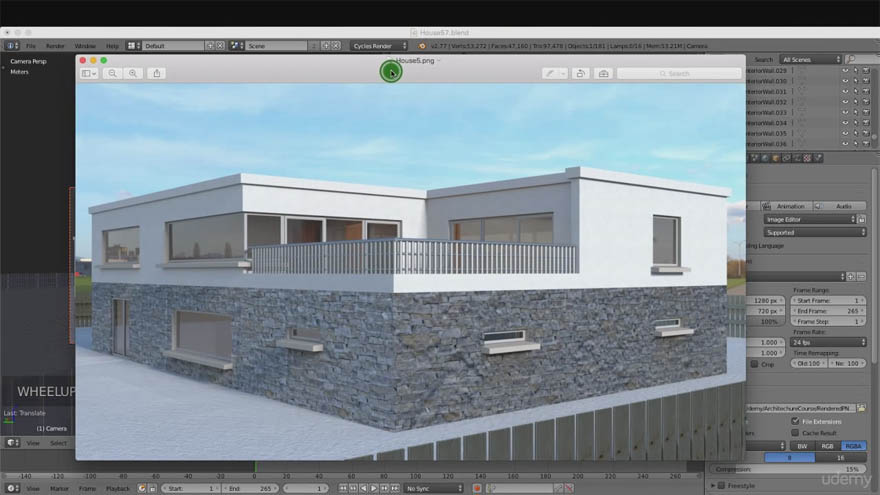Click the Audio render button
This screenshot has width=880, height=495.
[x=840, y=206]
